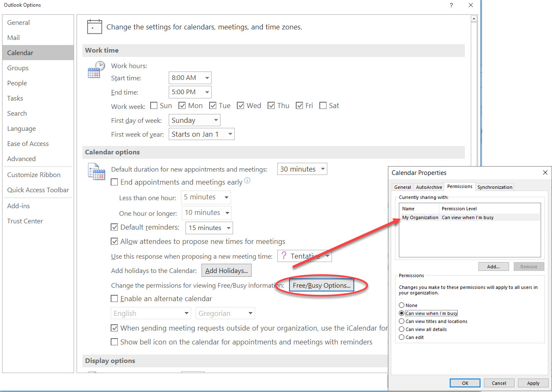The height and width of the screenshot is (392, 552).
Task: Open the Advanced options category
Action: (x=38, y=159)
